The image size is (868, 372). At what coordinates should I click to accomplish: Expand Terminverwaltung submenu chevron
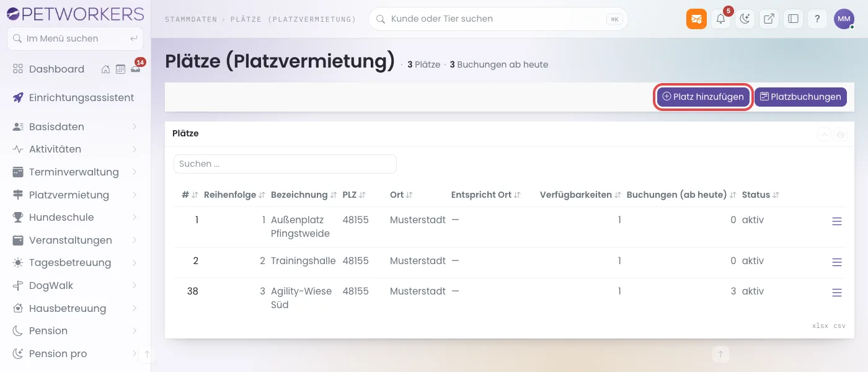coord(135,172)
